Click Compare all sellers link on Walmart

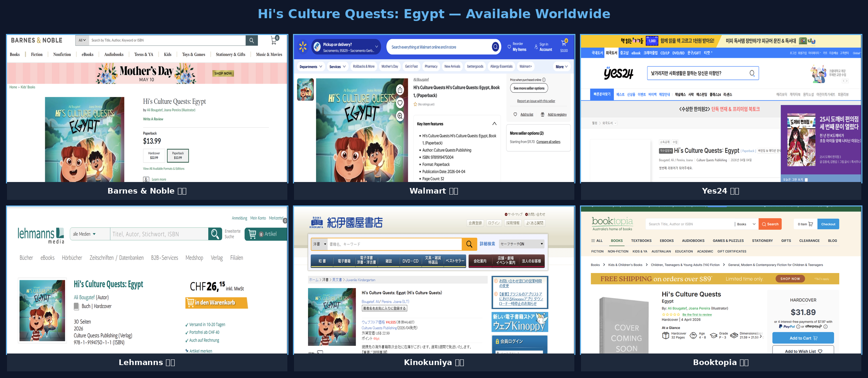pos(548,142)
